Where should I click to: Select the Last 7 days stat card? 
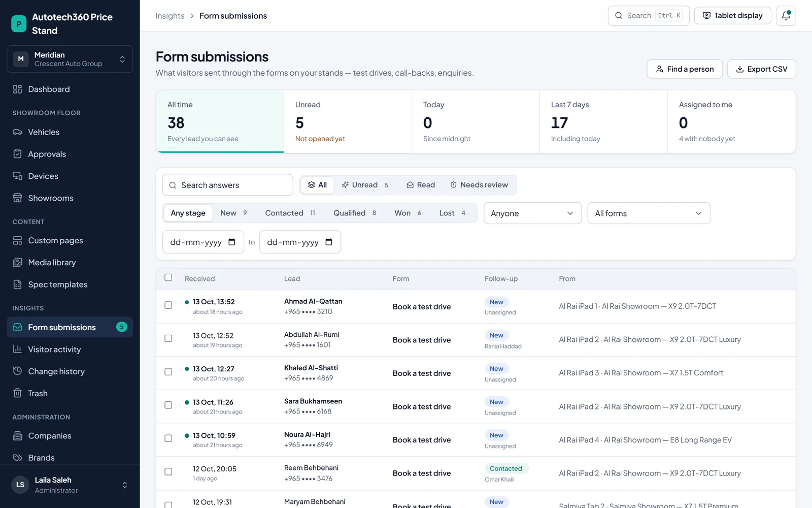click(603, 122)
